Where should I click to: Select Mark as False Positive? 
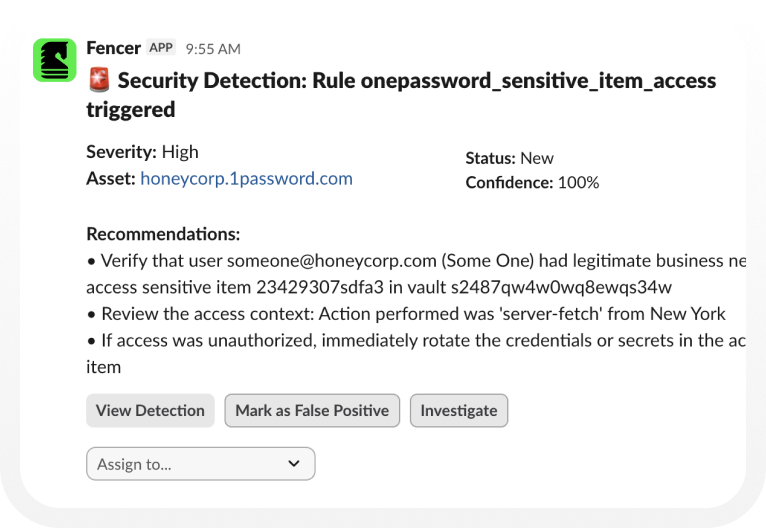coord(312,410)
